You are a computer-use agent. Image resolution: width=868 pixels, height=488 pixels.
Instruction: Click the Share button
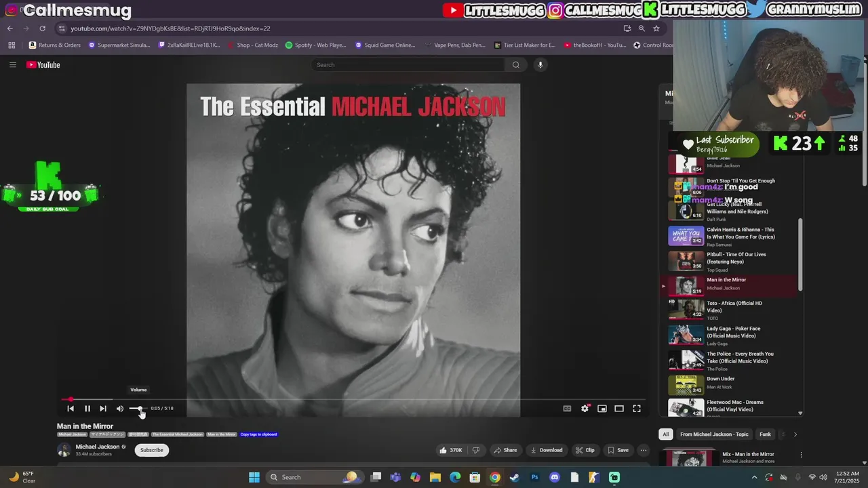505,450
